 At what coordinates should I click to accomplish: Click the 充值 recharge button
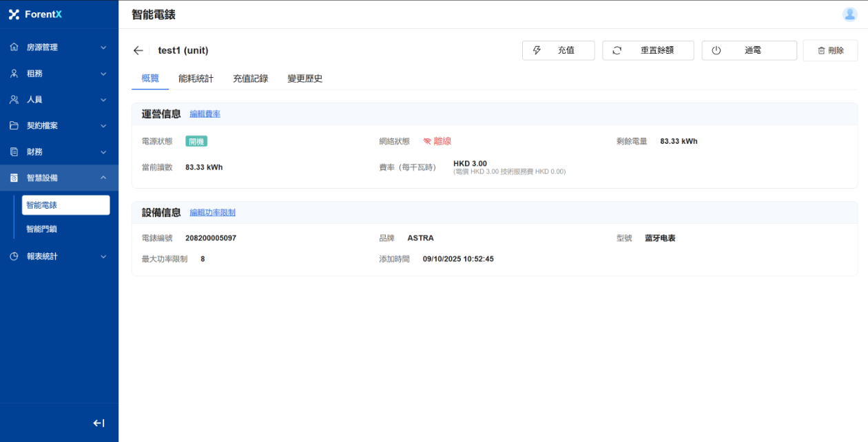(x=558, y=50)
